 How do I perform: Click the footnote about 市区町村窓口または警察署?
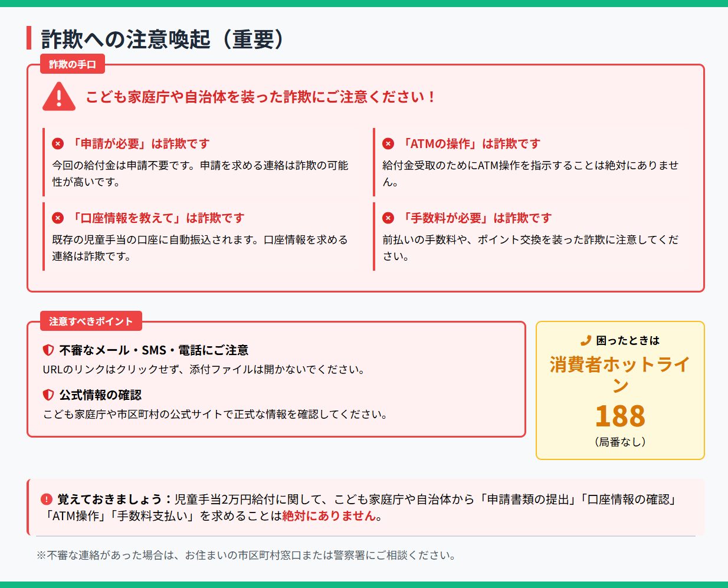click(246, 556)
